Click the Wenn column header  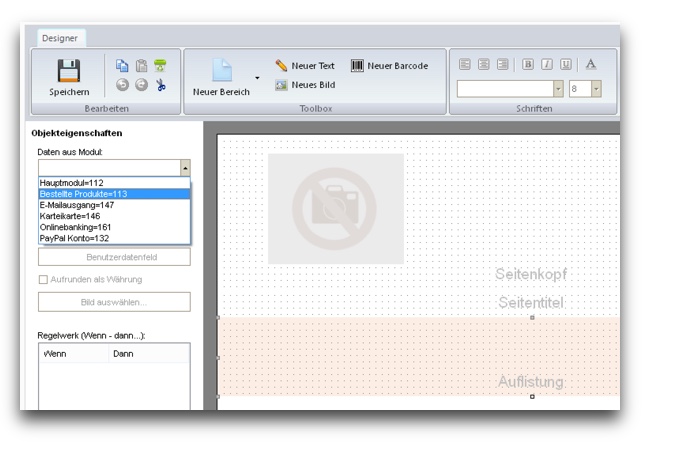tap(74, 354)
